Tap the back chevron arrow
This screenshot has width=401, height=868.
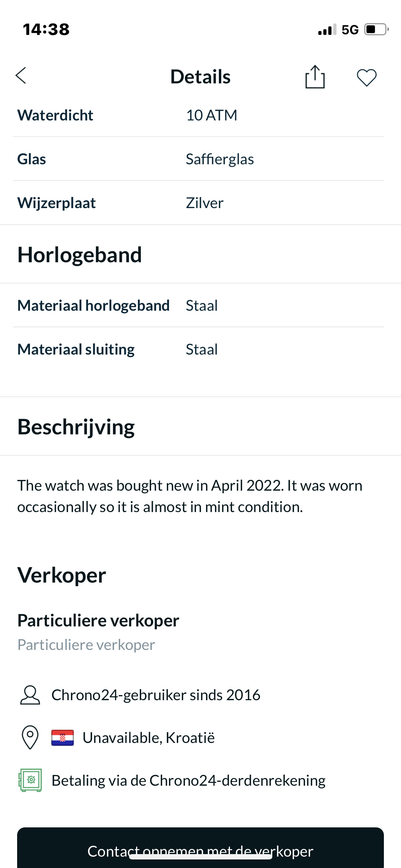click(x=21, y=76)
